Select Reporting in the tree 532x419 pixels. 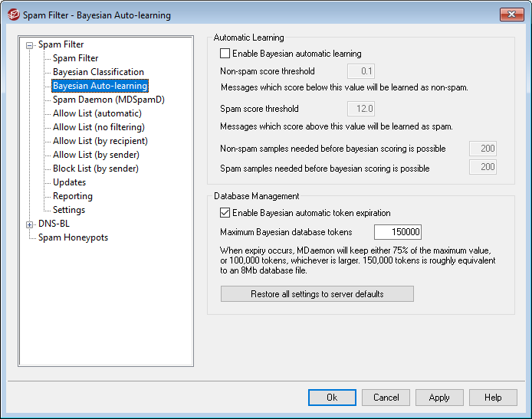coord(72,196)
